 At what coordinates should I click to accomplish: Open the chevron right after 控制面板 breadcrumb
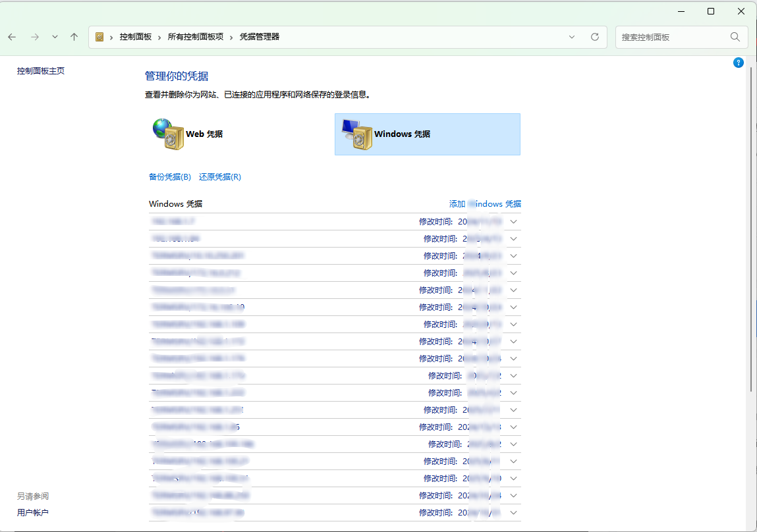[x=159, y=37]
